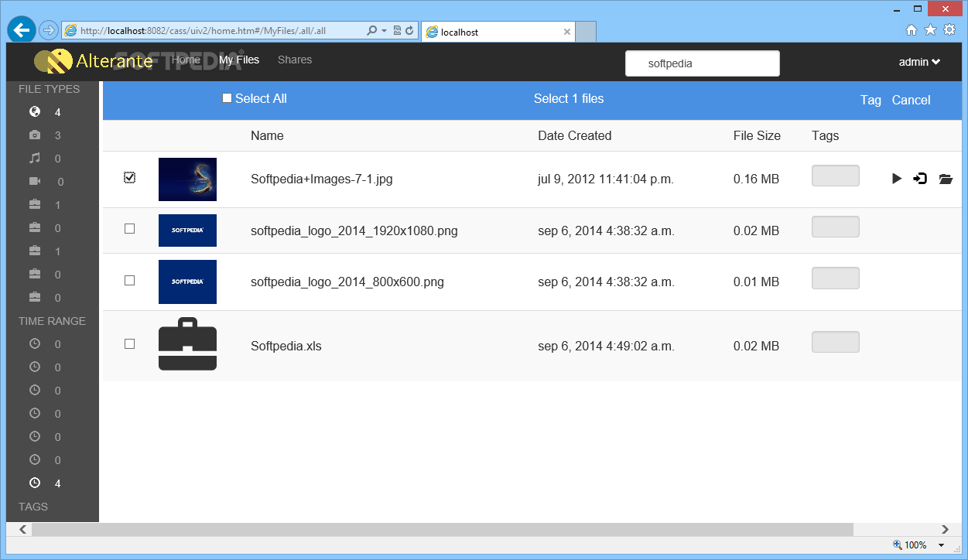The height and width of the screenshot is (560, 968).
Task: Click the softpedia search field
Action: [x=702, y=63]
